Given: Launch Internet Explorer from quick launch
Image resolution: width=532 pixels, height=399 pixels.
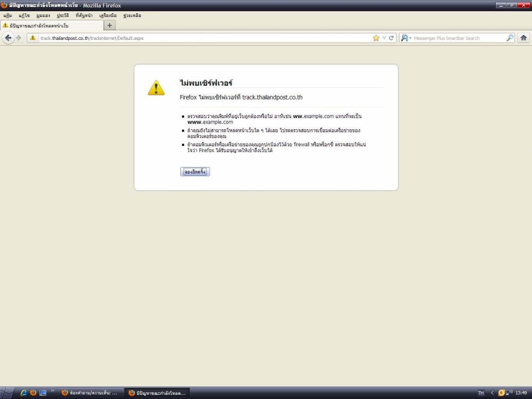Looking at the screenshot, I should pos(23,393).
